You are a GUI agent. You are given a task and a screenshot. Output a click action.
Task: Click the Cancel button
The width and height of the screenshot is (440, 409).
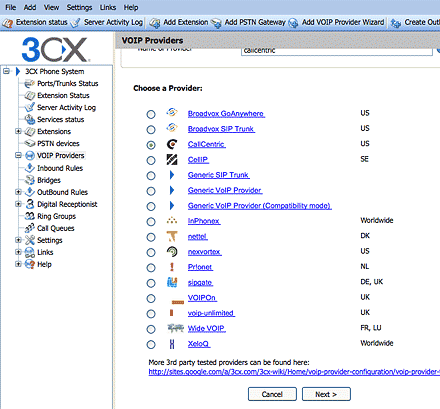point(272,394)
